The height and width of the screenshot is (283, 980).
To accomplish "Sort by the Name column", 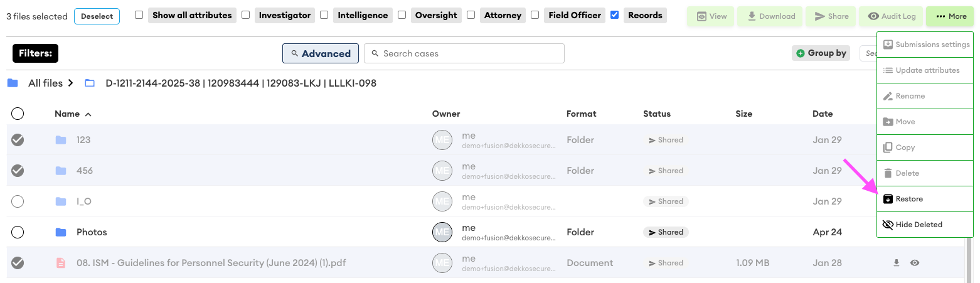I will pyautogui.click(x=67, y=114).
